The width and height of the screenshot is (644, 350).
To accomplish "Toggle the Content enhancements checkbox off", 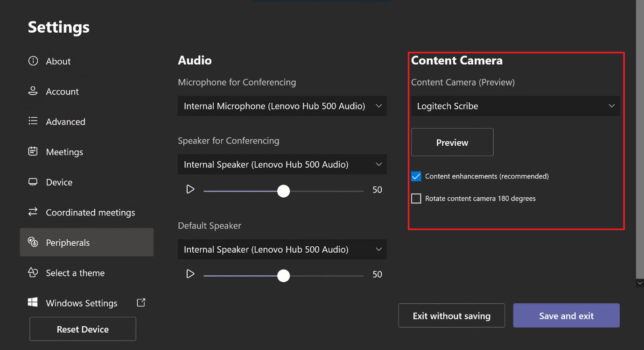I will [416, 176].
